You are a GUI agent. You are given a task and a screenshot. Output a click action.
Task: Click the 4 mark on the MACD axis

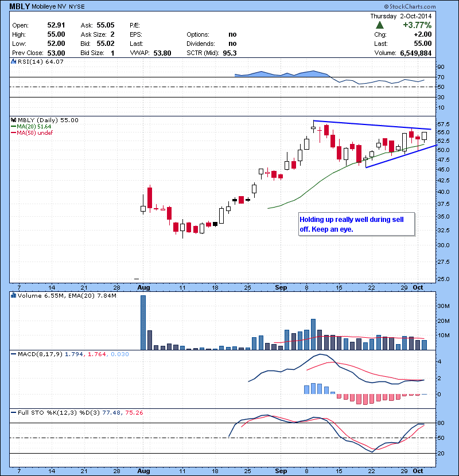pos(439,362)
